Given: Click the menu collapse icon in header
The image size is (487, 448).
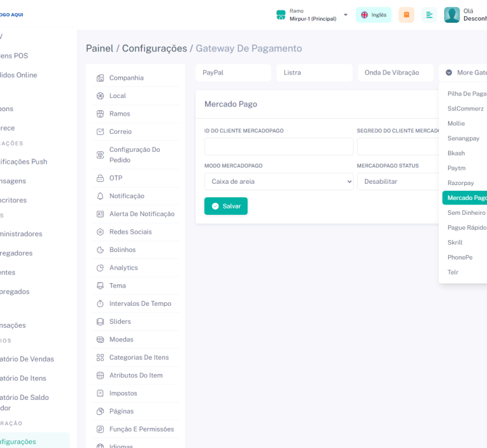Looking at the screenshot, I should point(429,15).
